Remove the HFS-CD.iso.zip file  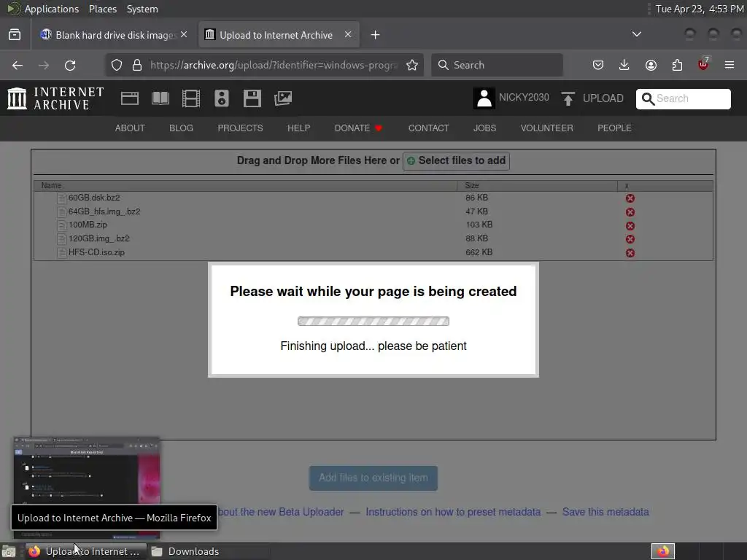click(x=630, y=253)
